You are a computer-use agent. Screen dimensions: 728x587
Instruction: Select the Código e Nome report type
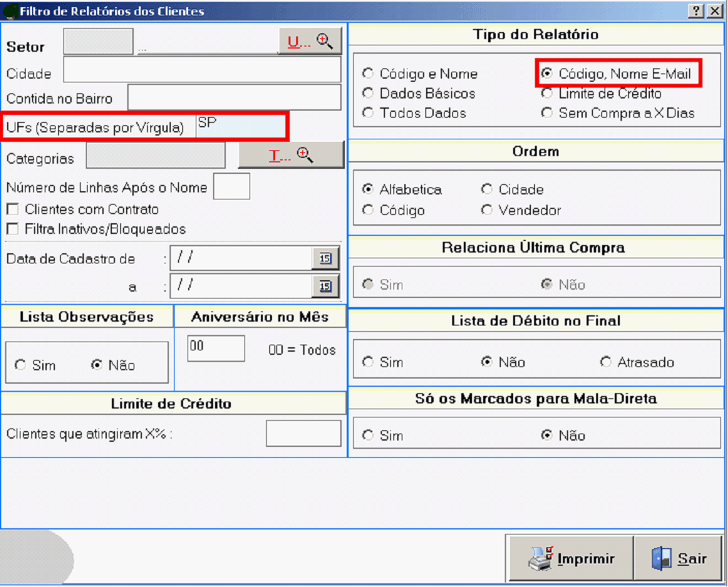click(368, 74)
